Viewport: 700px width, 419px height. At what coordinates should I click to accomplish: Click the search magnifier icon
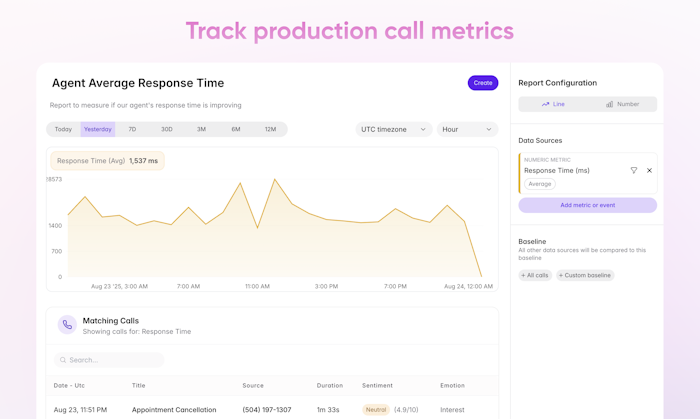coord(63,360)
